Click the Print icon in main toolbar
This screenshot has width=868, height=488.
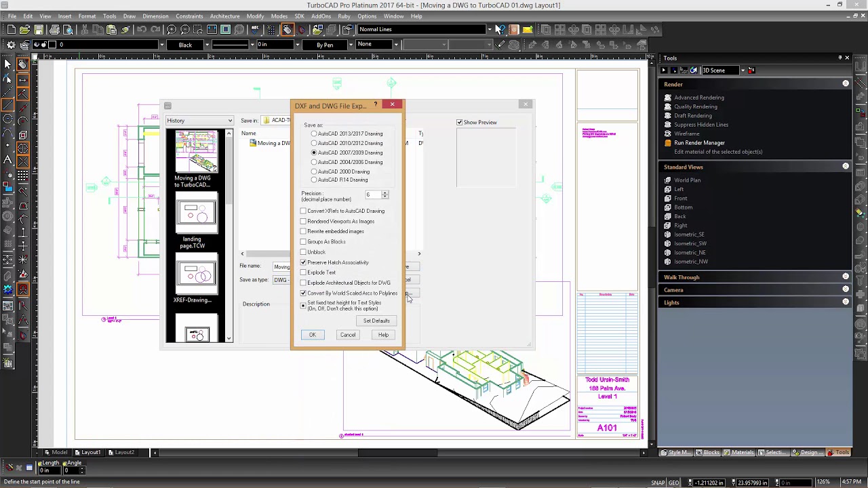click(54, 29)
